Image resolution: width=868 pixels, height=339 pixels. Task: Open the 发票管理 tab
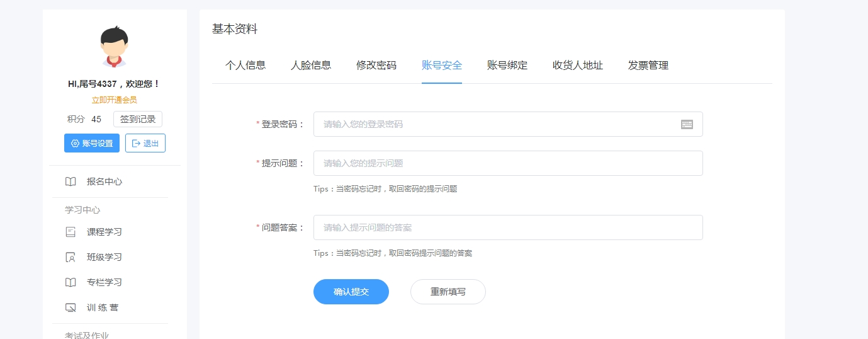point(648,65)
